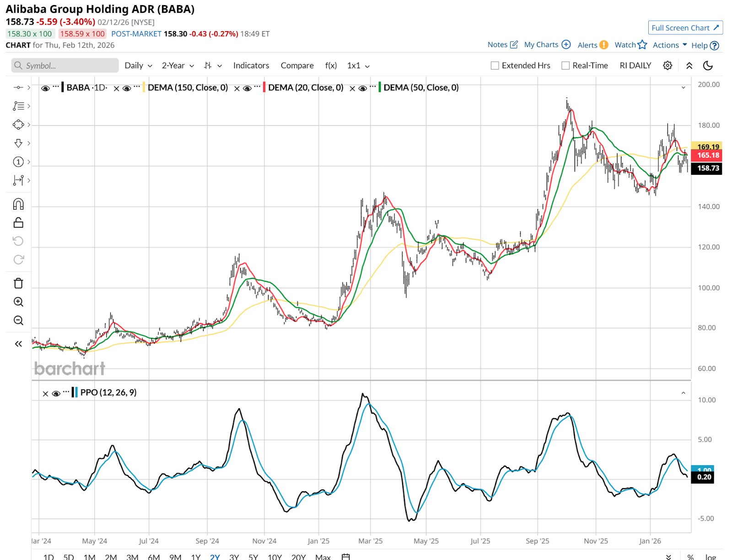Open the f(x) expressions menu
Viewport: 732px width, 560px height.
(331, 65)
